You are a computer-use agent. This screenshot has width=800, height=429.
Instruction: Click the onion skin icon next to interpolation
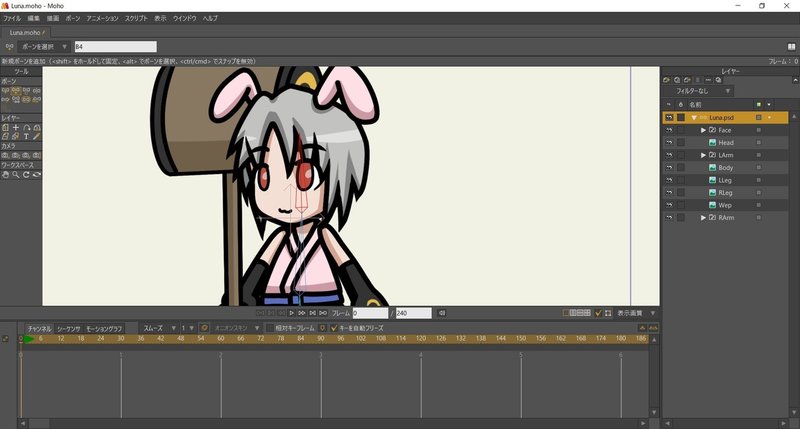click(204, 327)
